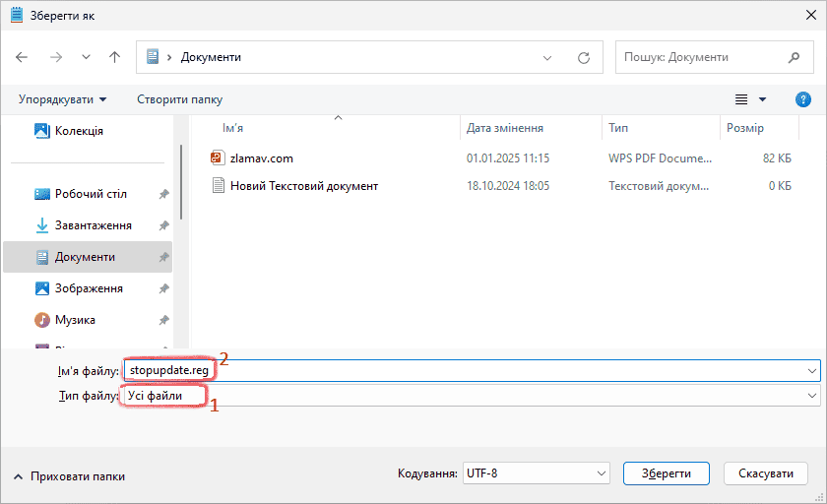827x504 pixels.
Task: Expand address bar history dropdown
Action: (x=547, y=57)
